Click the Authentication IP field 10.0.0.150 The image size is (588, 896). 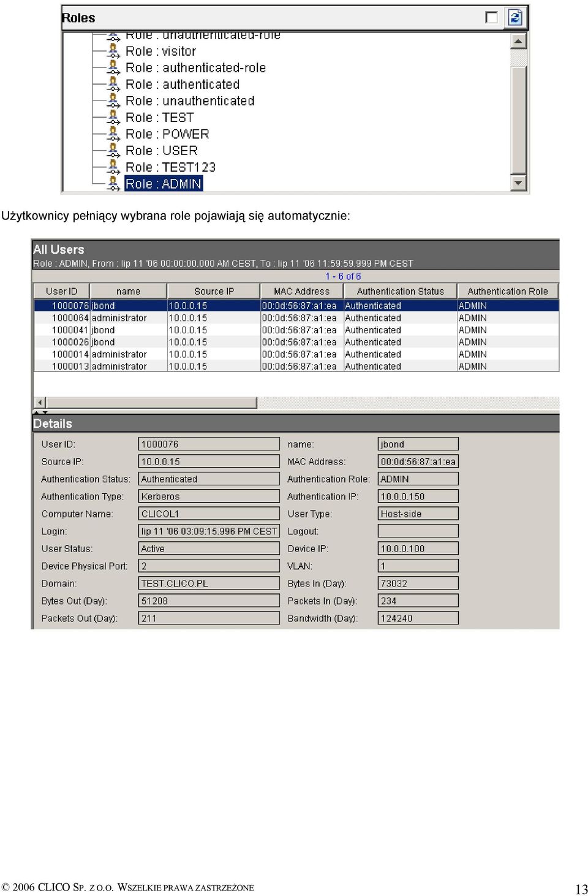point(418,496)
